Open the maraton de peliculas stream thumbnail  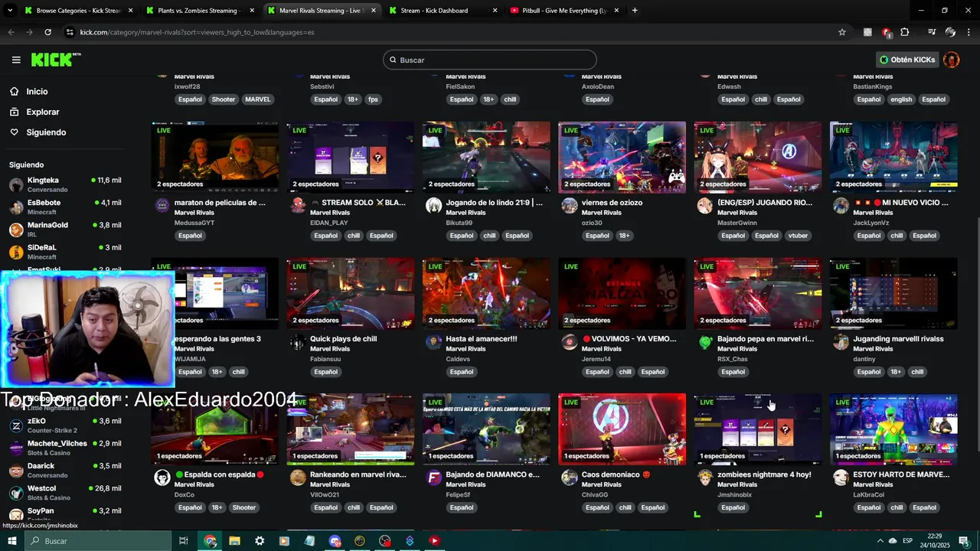(x=214, y=157)
